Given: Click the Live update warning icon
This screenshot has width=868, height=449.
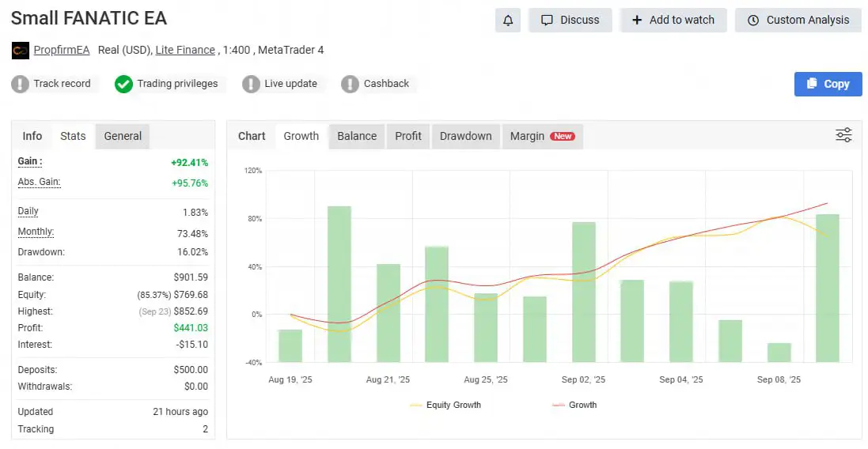Looking at the screenshot, I should (251, 84).
